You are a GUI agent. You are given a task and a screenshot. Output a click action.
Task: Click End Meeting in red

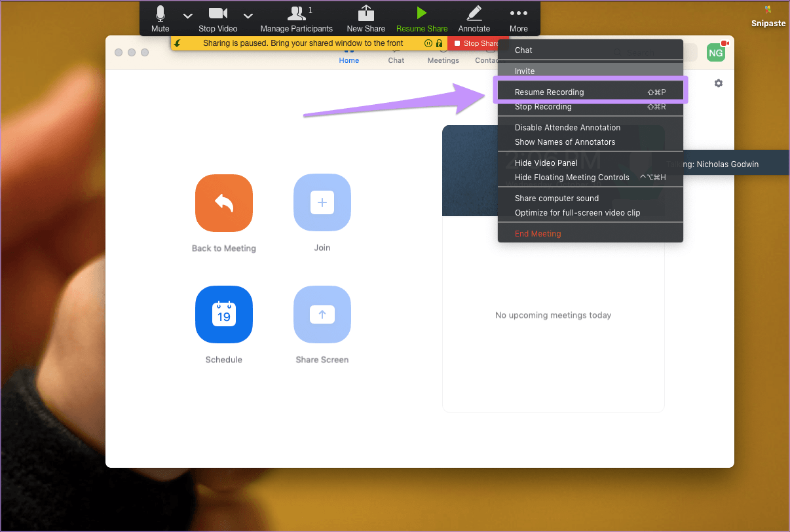(590, 234)
